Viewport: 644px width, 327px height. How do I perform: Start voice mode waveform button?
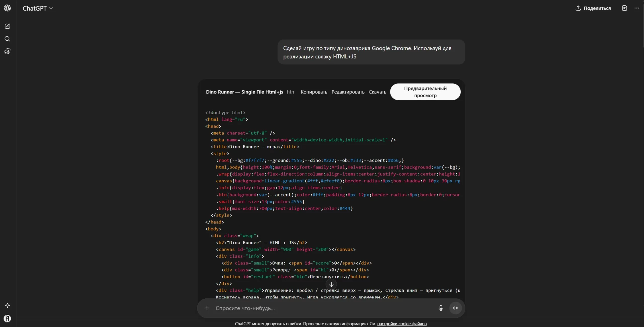coord(455,308)
